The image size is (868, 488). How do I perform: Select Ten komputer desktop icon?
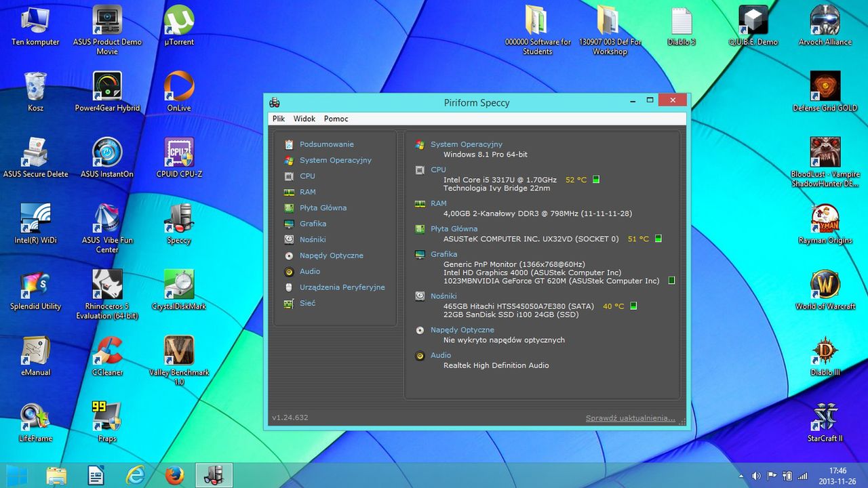pos(35,26)
